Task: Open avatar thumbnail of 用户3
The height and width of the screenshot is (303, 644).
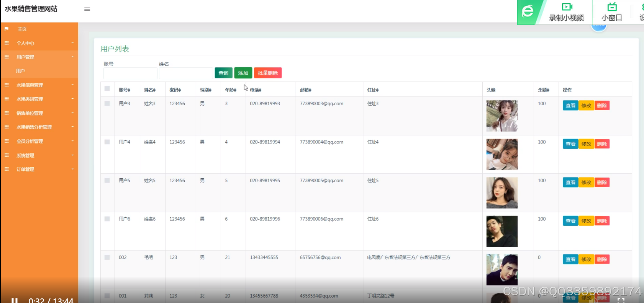Action: [502, 116]
